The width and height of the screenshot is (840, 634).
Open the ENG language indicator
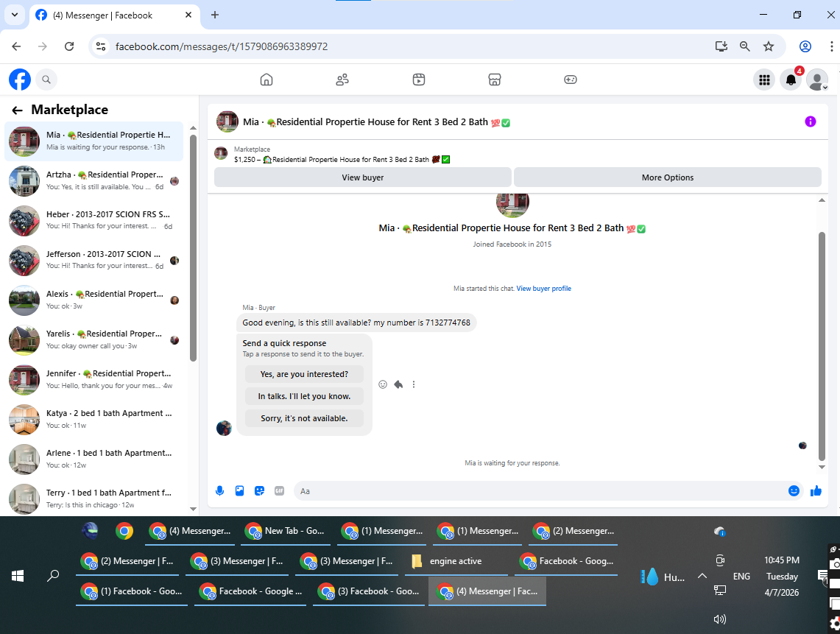coord(741,577)
